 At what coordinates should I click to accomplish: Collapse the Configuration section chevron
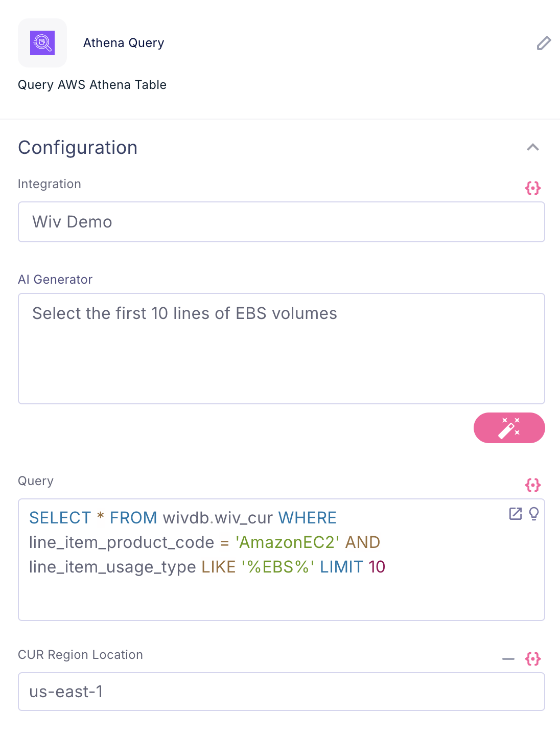(533, 147)
